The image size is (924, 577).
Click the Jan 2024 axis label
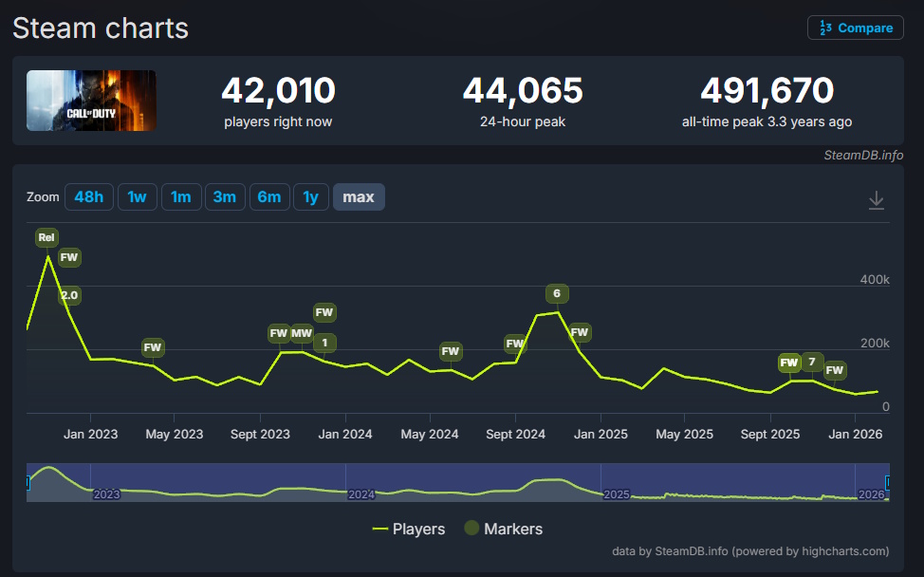point(345,435)
